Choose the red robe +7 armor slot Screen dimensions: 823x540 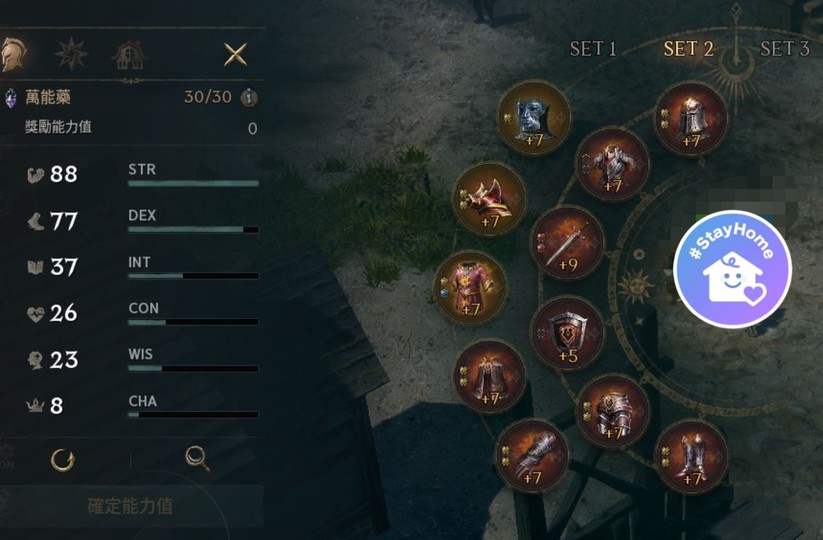click(x=470, y=287)
